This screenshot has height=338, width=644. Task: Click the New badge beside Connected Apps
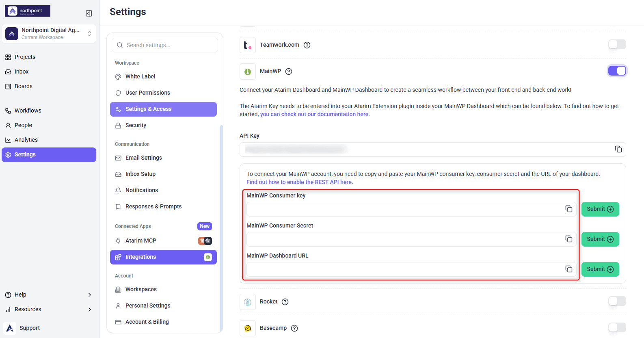click(x=205, y=226)
